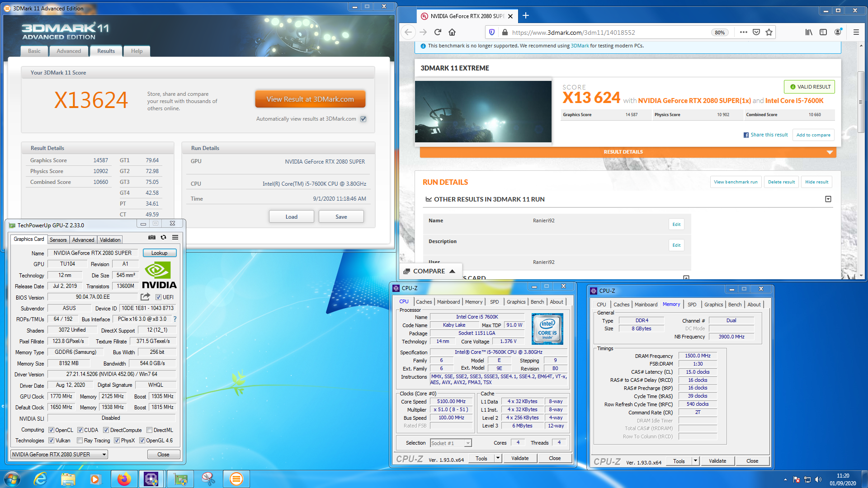Open Mainboard tab in CPU-Z CPU window
The width and height of the screenshot is (868, 488).
[x=448, y=302]
